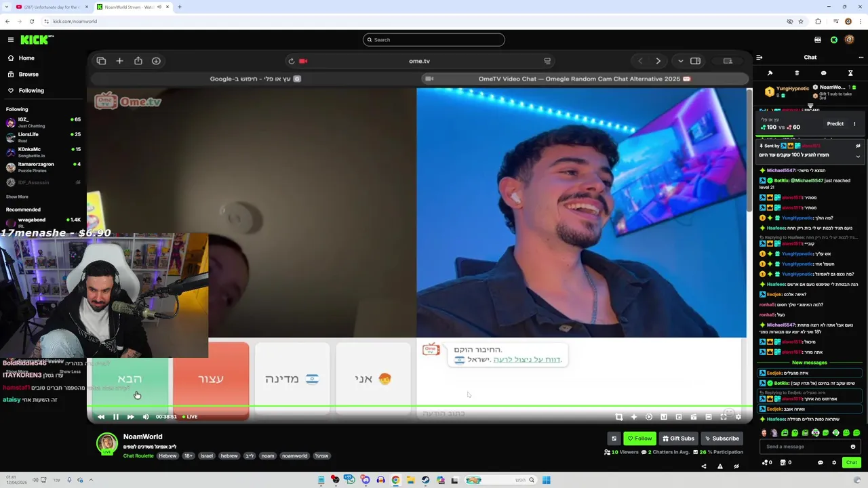Collapse the chat panel with the arrow icon
Image resolution: width=868 pixels, height=488 pixels.
click(x=759, y=58)
